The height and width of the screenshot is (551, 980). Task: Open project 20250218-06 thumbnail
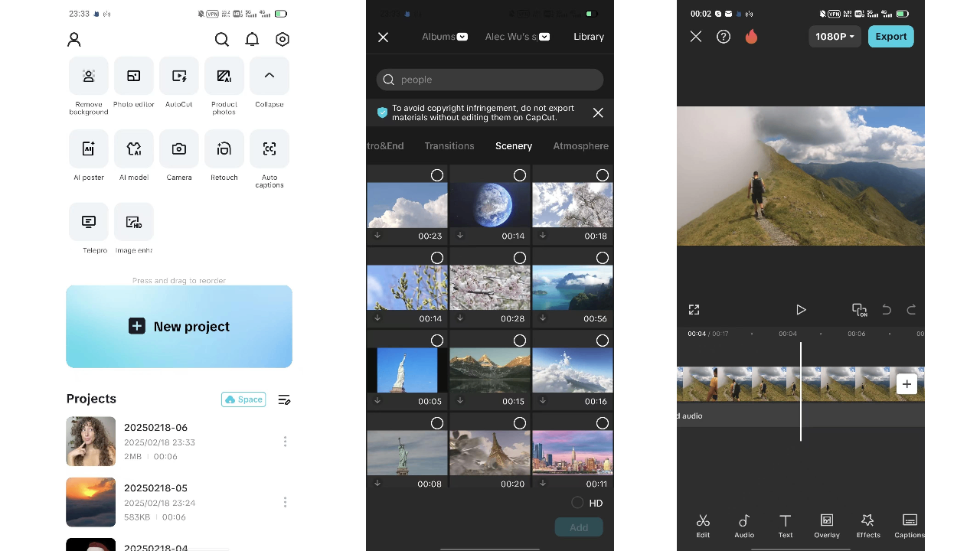pos(91,442)
